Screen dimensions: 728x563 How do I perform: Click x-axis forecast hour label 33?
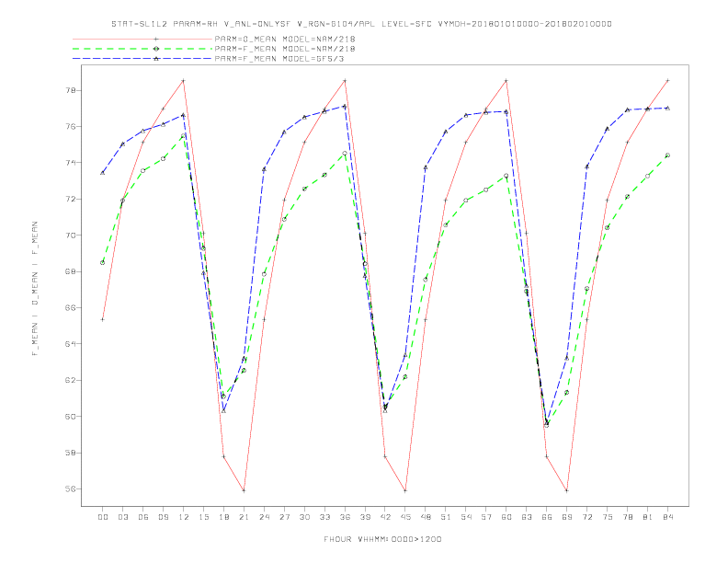[324, 517]
